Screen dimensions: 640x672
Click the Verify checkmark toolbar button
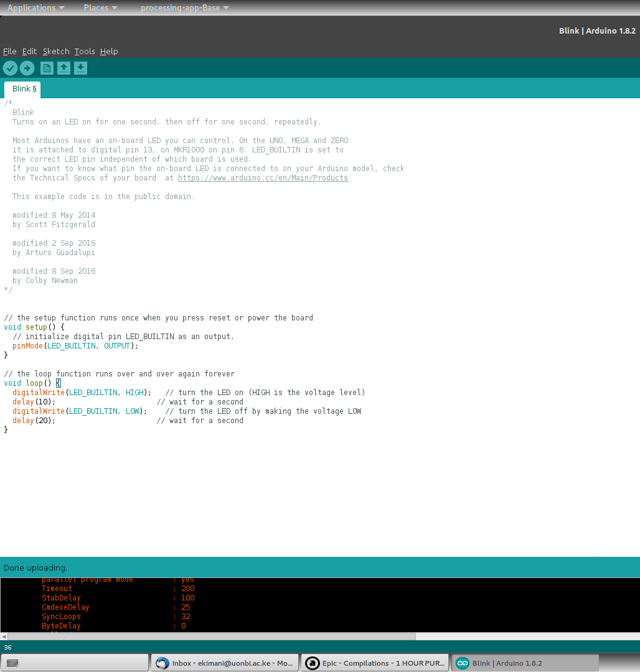[11, 68]
